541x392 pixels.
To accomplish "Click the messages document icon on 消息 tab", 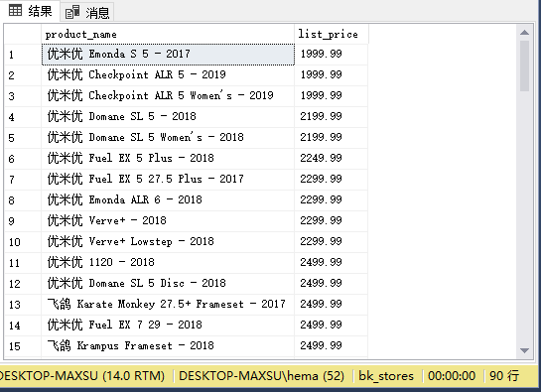I will [72, 13].
